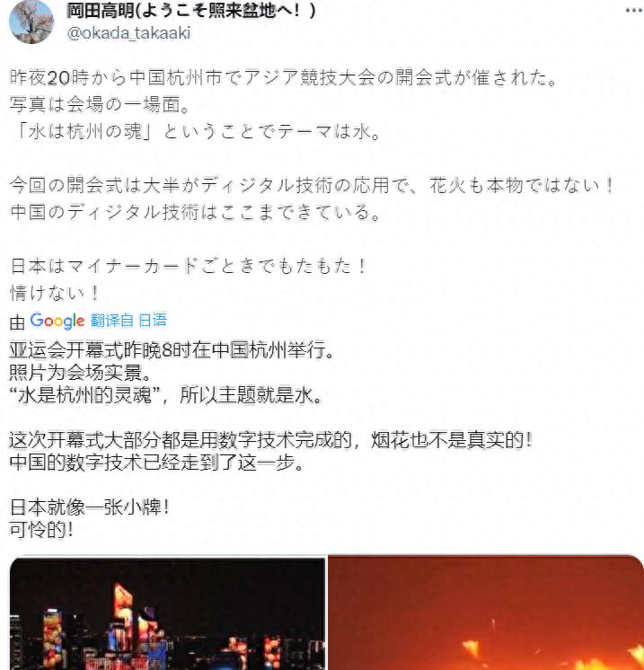Screen dimensions: 644x670
Task: Click the translated line 可怜的！
Action: (x=41, y=530)
